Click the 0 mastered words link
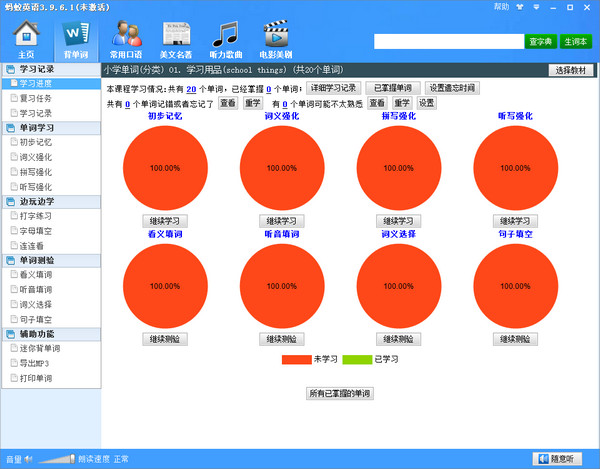The height and width of the screenshot is (469, 600). (x=269, y=89)
